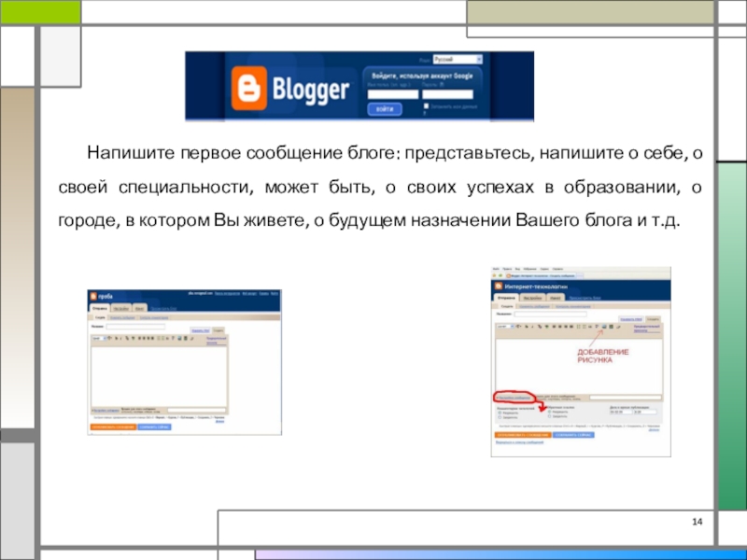Click the preview link right of the Интернет-технологии toolbar

point(647,329)
